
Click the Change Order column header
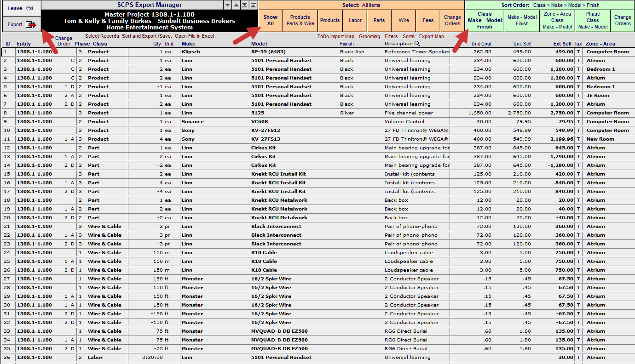click(x=63, y=41)
